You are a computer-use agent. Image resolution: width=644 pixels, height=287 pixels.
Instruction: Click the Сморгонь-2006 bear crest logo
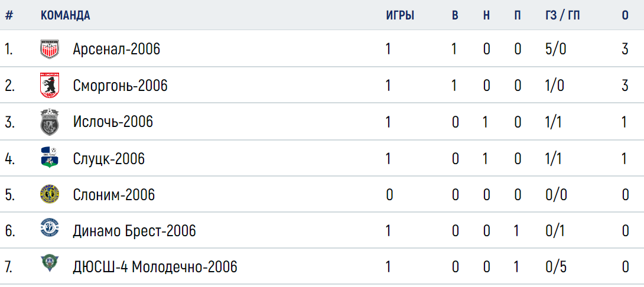pyautogui.click(x=50, y=86)
